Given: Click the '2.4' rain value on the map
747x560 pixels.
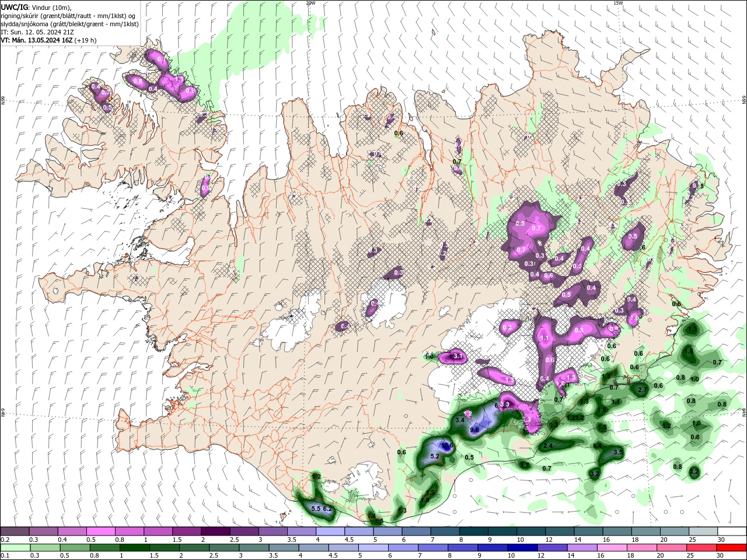Looking at the screenshot, I should pos(548,446).
